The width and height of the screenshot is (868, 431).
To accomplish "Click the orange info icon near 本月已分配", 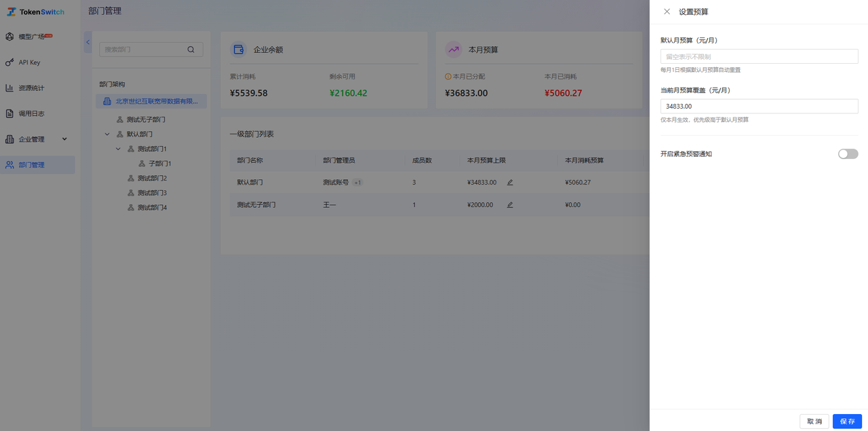I will coord(448,77).
